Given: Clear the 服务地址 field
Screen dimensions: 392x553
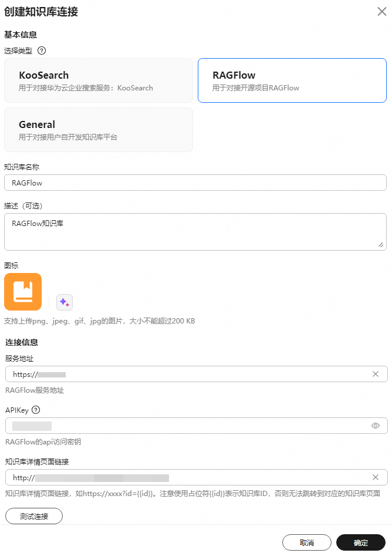Looking at the screenshot, I should (376, 374).
